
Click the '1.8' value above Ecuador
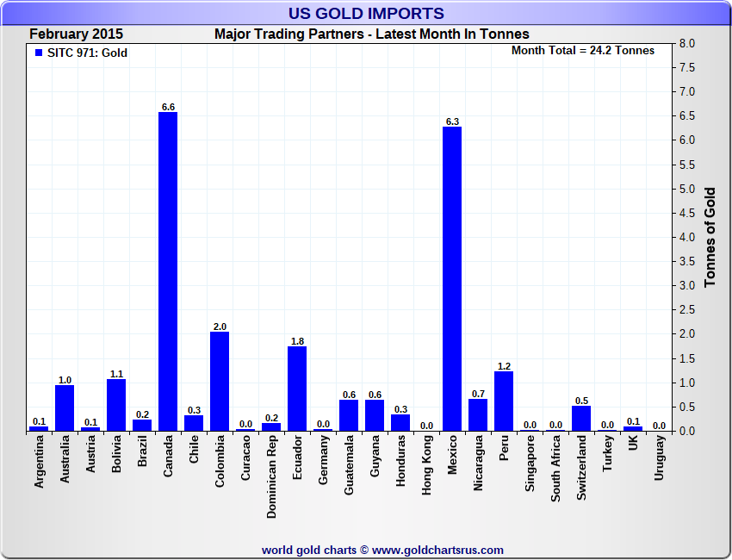tap(297, 341)
